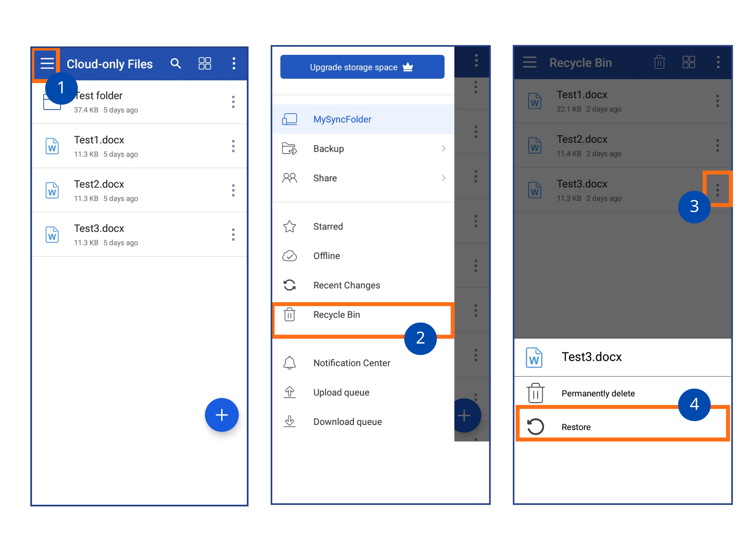The width and height of the screenshot is (756, 534).
Task: Show options for Test1.docx dated 5 days ago
Action: [233, 146]
